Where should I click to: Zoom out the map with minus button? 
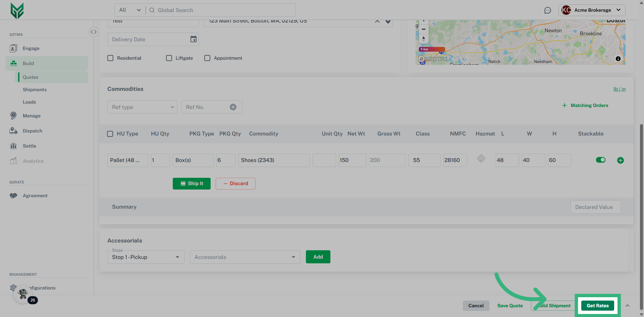(x=424, y=29)
